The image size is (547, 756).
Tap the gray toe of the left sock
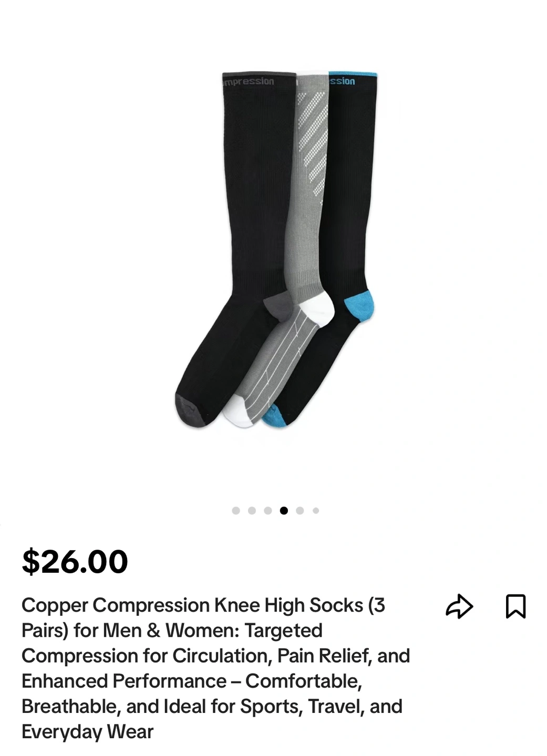tap(189, 409)
